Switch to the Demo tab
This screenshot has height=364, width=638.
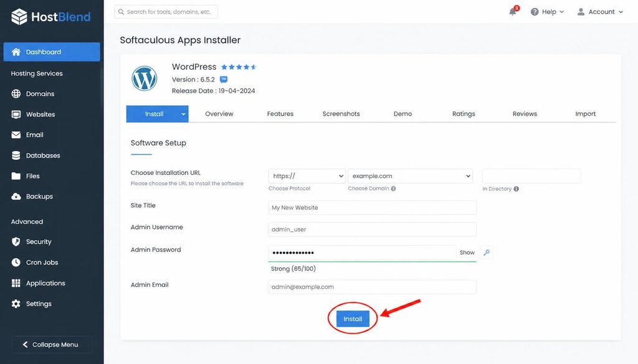click(402, 114)
